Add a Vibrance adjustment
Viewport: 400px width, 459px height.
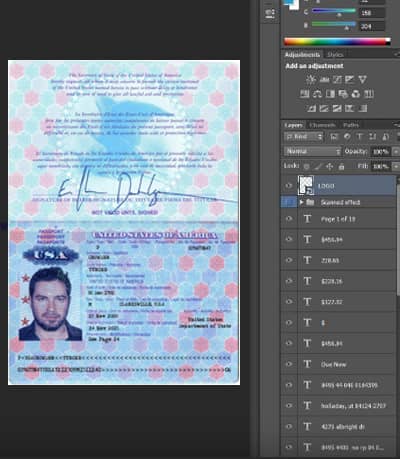click(x=362, y=79)
